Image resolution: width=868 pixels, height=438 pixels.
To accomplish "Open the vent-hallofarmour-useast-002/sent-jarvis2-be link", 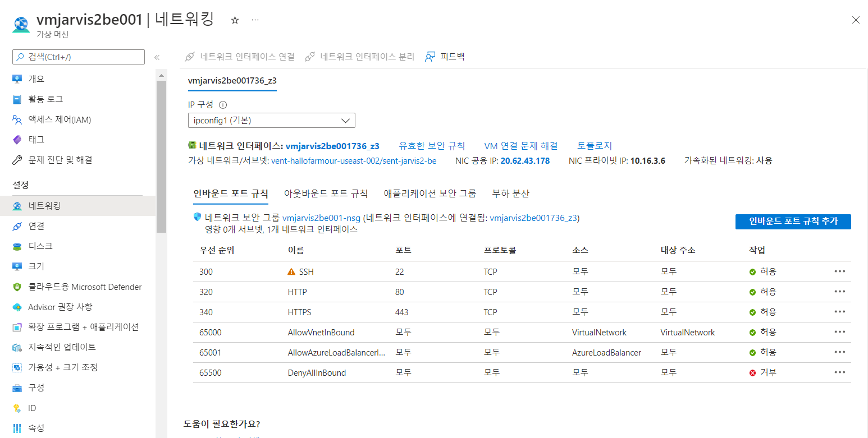I will pyautogui.click(x=354, y=161).
